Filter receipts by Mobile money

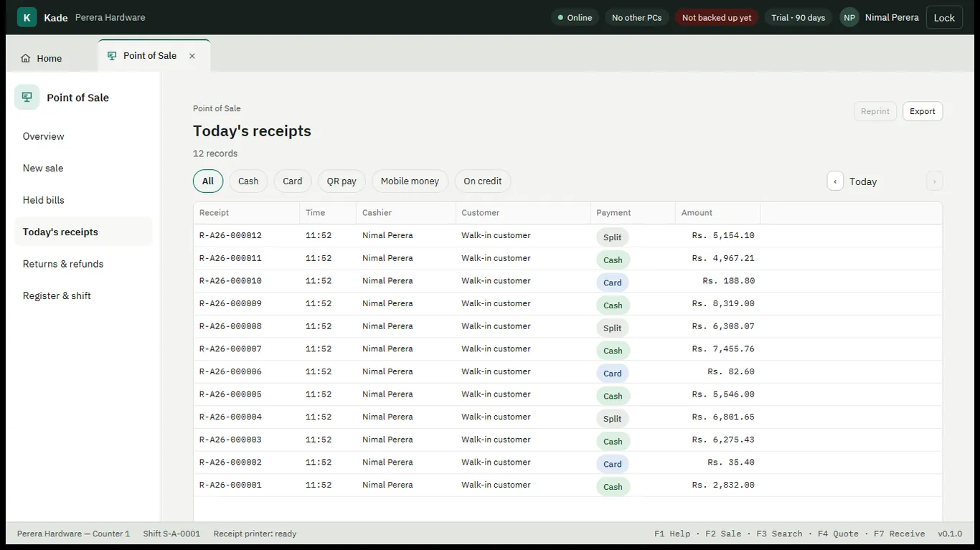coord(410,181)
